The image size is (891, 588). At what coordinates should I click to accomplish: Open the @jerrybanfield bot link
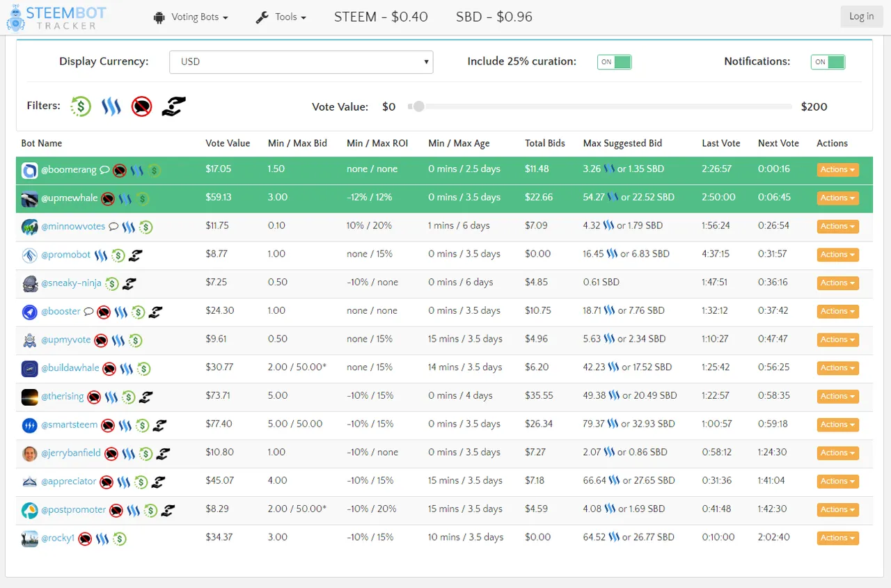[72, 453]
